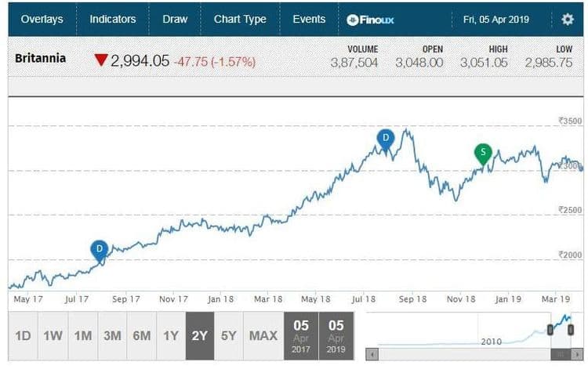Switch range to MAX
This screenshot has width=588, height=369.
[x=263, y=335]
